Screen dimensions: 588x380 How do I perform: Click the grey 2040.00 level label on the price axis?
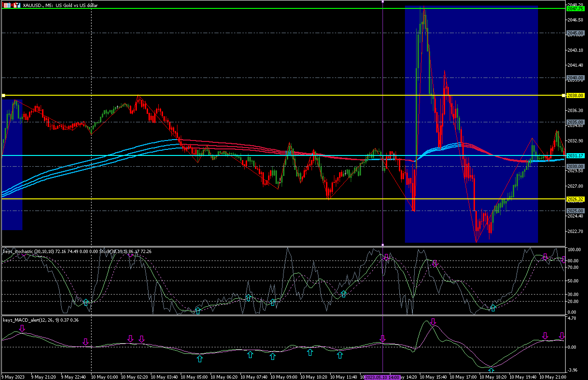point(575,77)
